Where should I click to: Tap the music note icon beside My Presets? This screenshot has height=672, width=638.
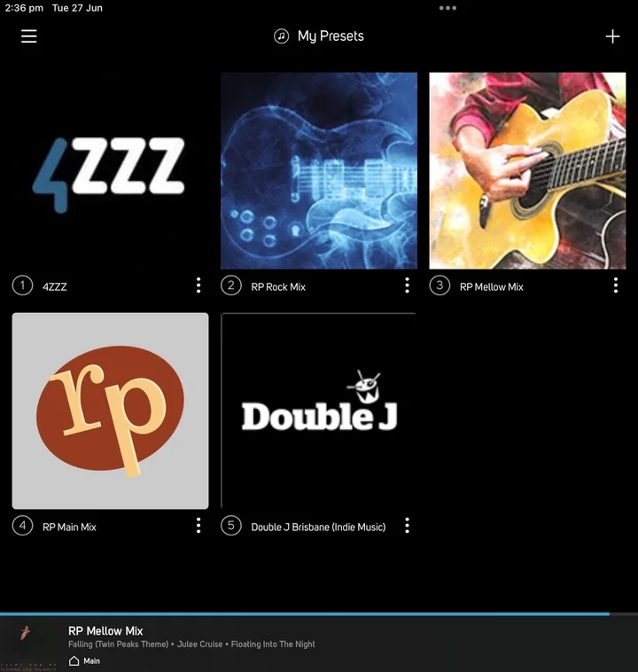click(282, 36)
